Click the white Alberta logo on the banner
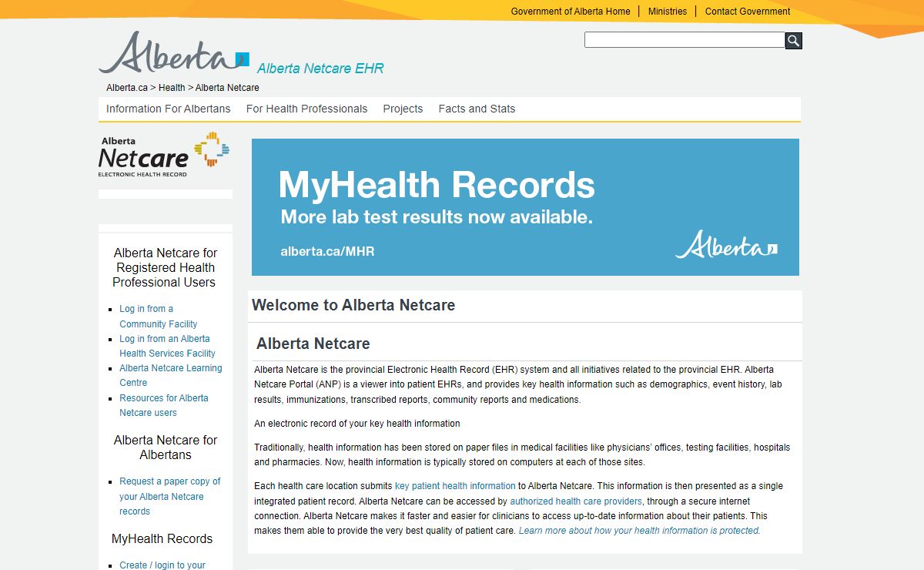 pos(726,243)
